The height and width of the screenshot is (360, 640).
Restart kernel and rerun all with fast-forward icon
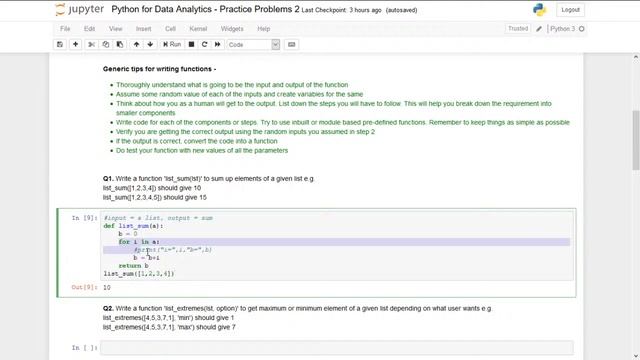(218, 44)
